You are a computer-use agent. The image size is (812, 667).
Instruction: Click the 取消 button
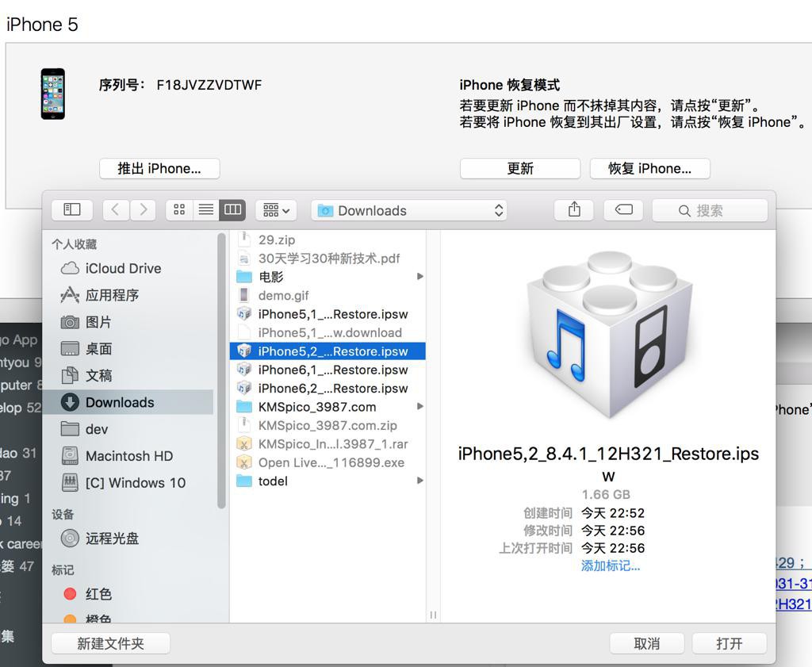click(647, 644)
